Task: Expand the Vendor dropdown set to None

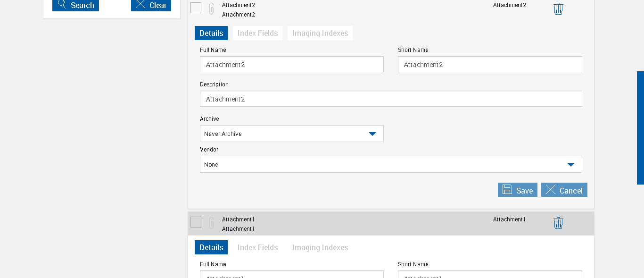Action: (390, 164)
